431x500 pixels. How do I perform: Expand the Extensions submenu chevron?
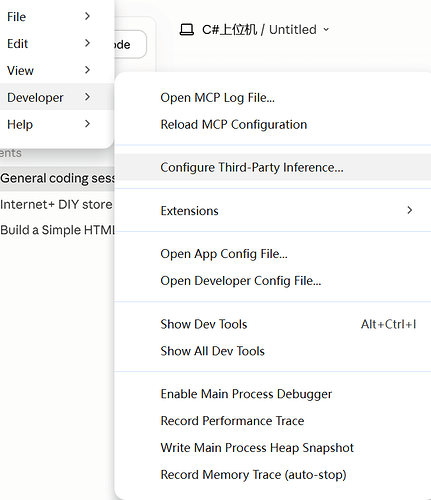coord(410,210)
